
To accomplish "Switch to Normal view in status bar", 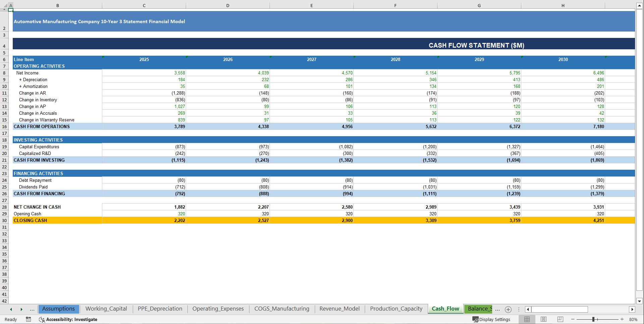I will (527, 319).
